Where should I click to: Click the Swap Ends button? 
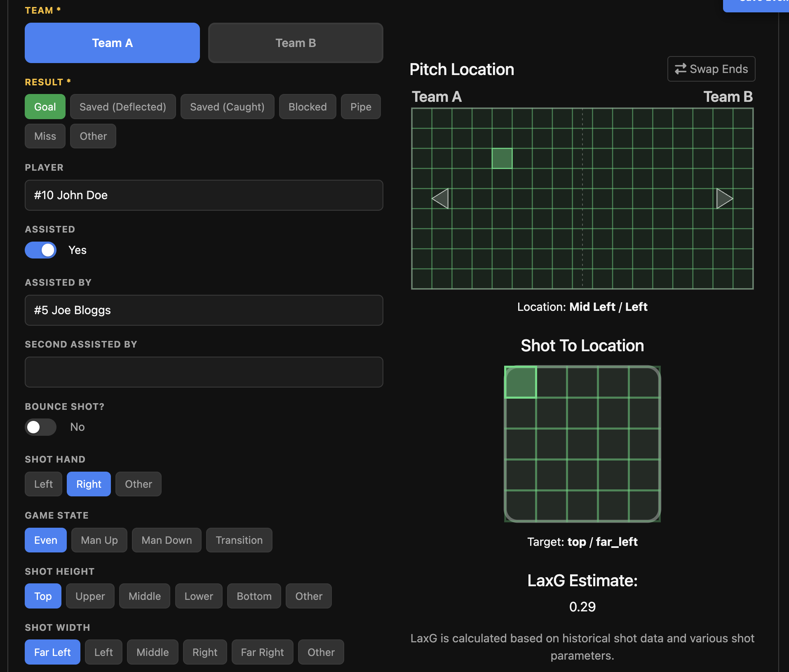pyautogui.click(x=711, y=69)
